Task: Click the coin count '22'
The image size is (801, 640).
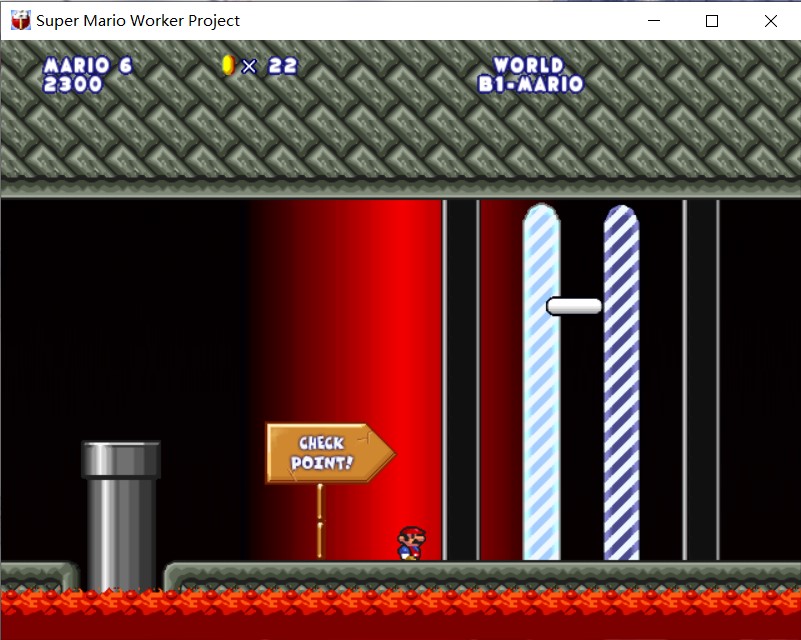Action: (x=283, y=66)
